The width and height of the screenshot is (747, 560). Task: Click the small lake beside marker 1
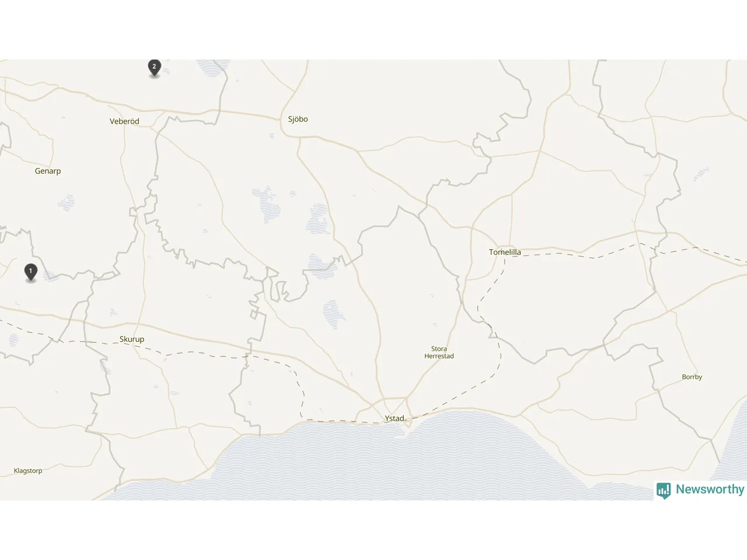coord(50,276)
